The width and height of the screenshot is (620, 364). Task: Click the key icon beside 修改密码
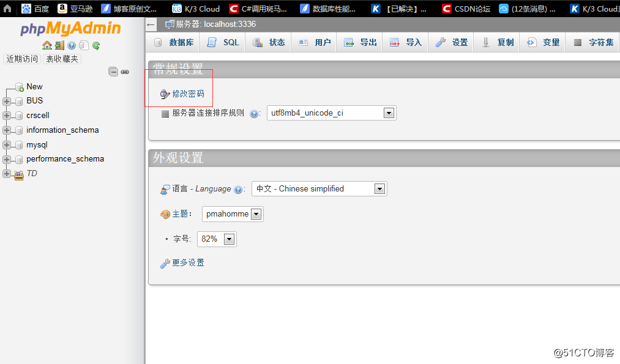click(165, 94)
